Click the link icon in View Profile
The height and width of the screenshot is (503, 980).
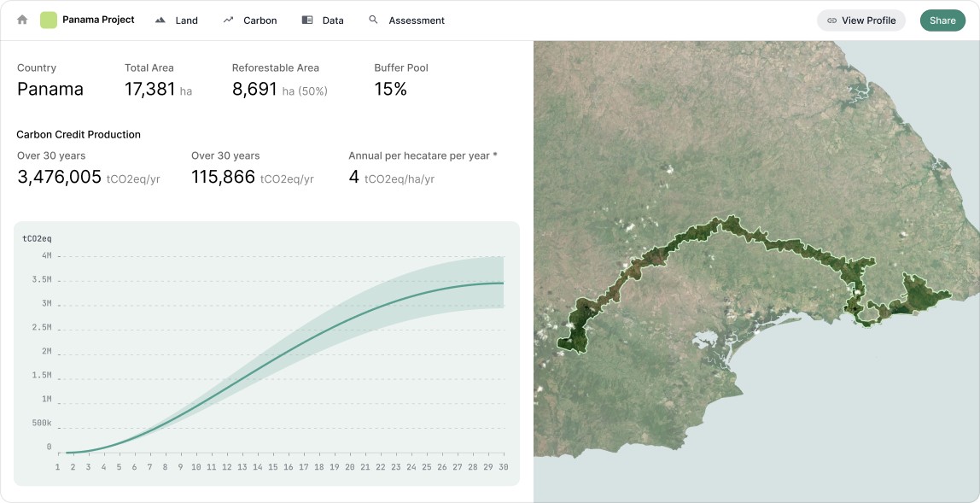click(831, 20)
